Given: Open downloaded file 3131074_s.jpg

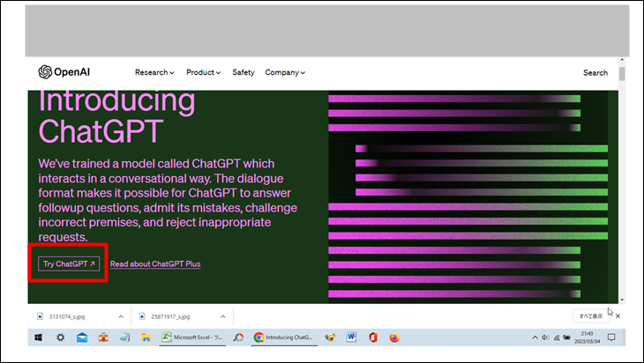Looking at the screenshot, I should (x=67, y=316).
